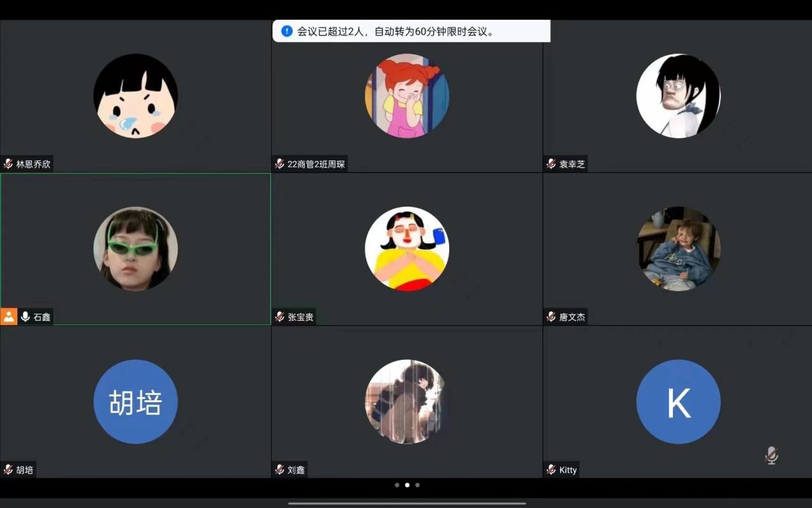This screenshot has height=508, width=812.
Task: Click the blue info icon in notification
Action: (286, 31)
